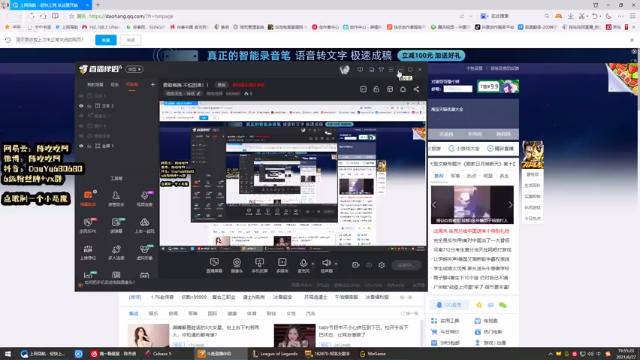Open the 如何把手机变成电脑摄像头 help link

(x=109, y=282)
